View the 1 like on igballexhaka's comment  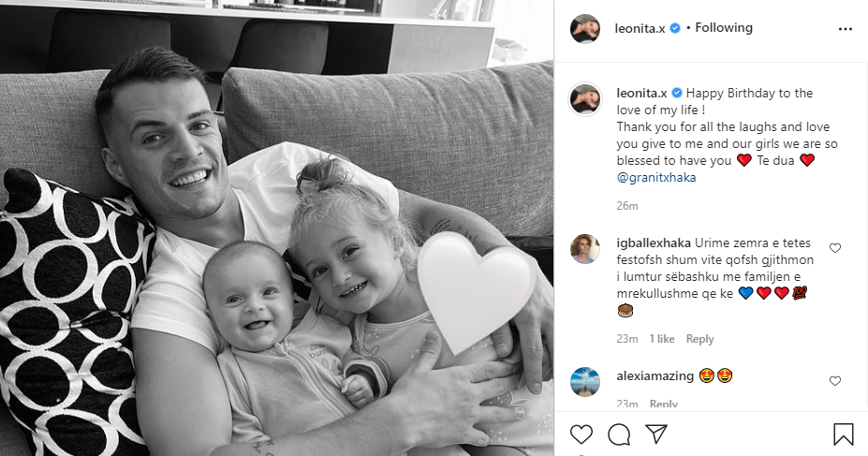(x=661, y=339)
